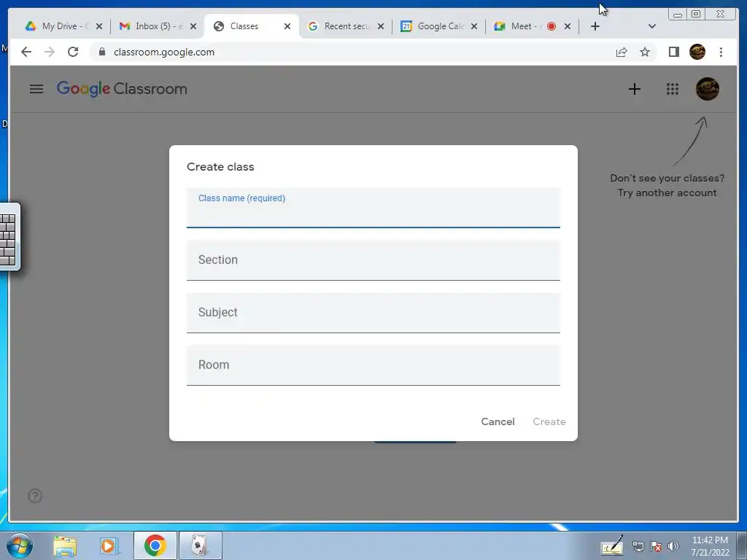Open the Google Classroom main menu hamburger
747x560 pixels.
36,89
